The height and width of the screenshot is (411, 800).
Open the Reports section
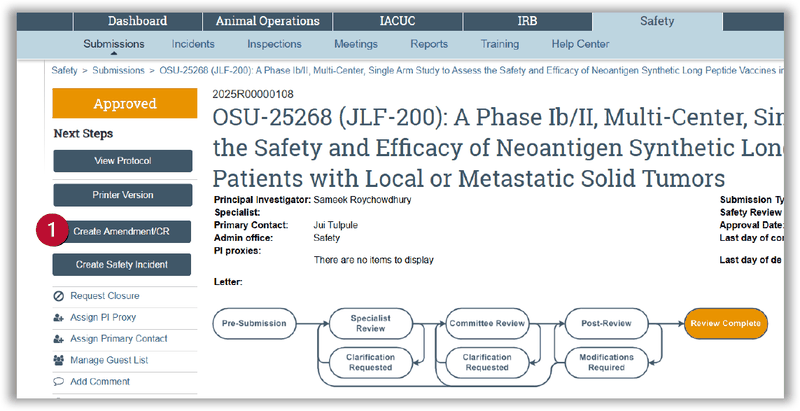(429, 44)
